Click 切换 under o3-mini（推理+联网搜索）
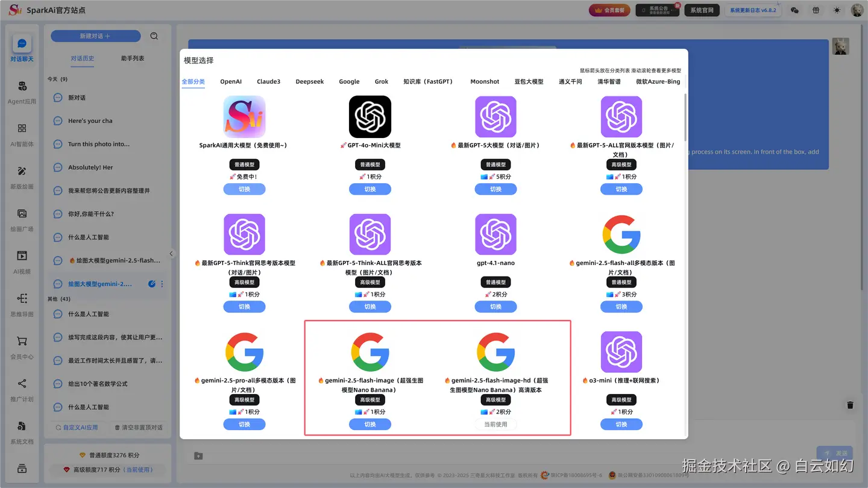Image resolution: width=868 pixels, height=488 pixels. pyautogui.click(x=621, y=424)
